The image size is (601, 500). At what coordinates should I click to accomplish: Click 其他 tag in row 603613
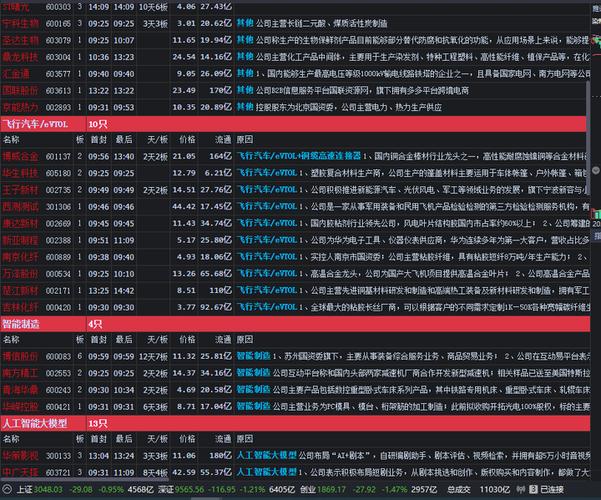pyautogui.click(x=245, y=90)
